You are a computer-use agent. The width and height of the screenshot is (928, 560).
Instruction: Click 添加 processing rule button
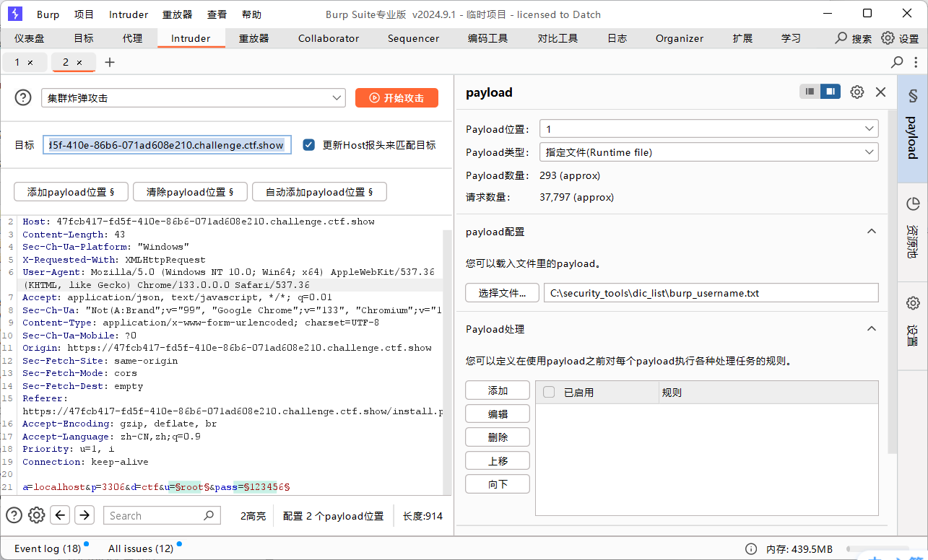(498, 390)
